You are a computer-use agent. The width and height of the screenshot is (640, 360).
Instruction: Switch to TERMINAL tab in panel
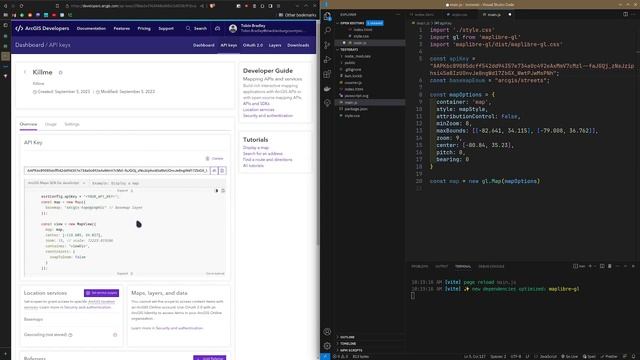(463, 267)
